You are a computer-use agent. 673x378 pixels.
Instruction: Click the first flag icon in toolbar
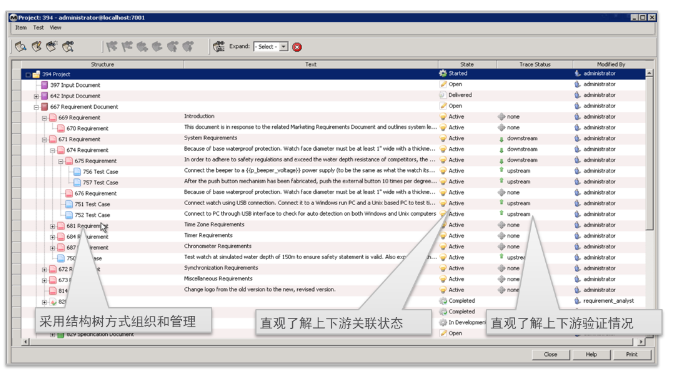click(112, 46)
